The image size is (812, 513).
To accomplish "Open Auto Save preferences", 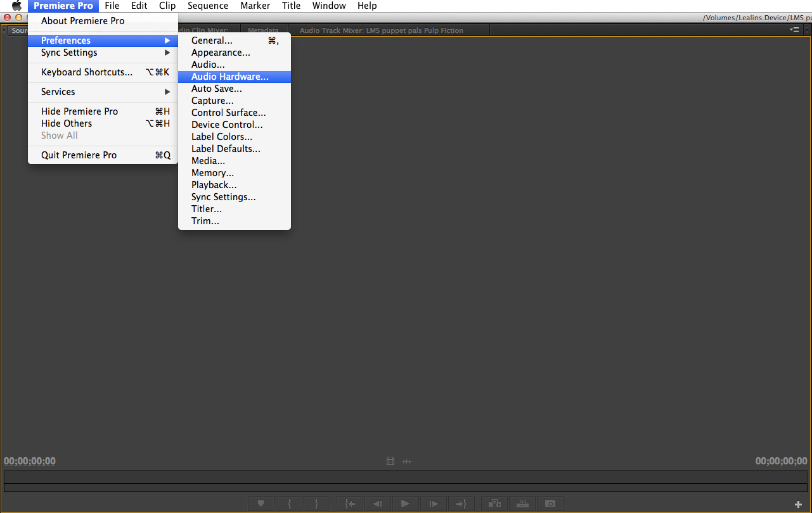I will 235,89.
